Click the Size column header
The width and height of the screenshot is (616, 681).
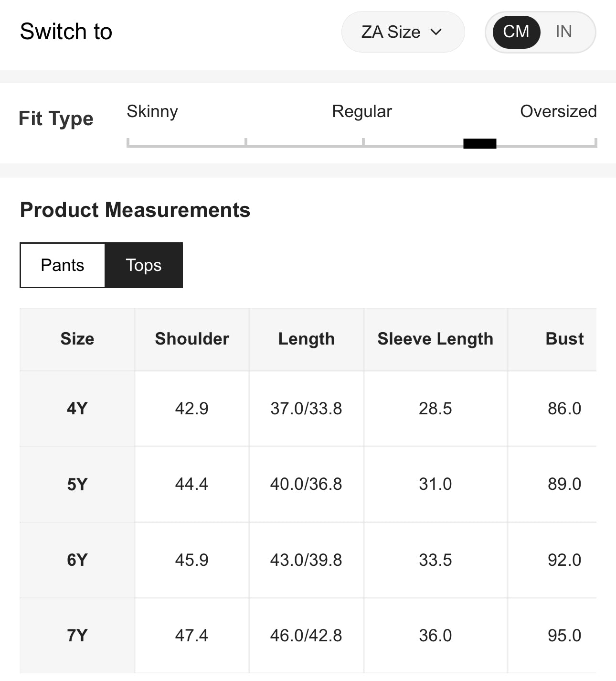pos(77,339)
